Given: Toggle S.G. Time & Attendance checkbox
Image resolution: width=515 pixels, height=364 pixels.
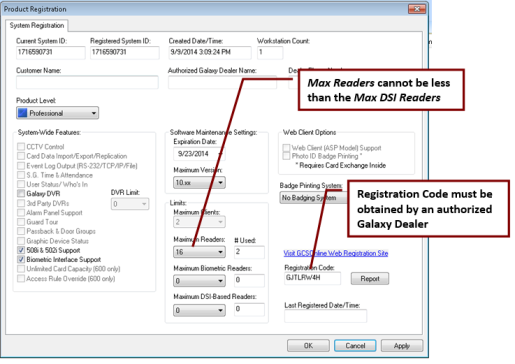Looking at the screenshot, I should click(21, 175).
